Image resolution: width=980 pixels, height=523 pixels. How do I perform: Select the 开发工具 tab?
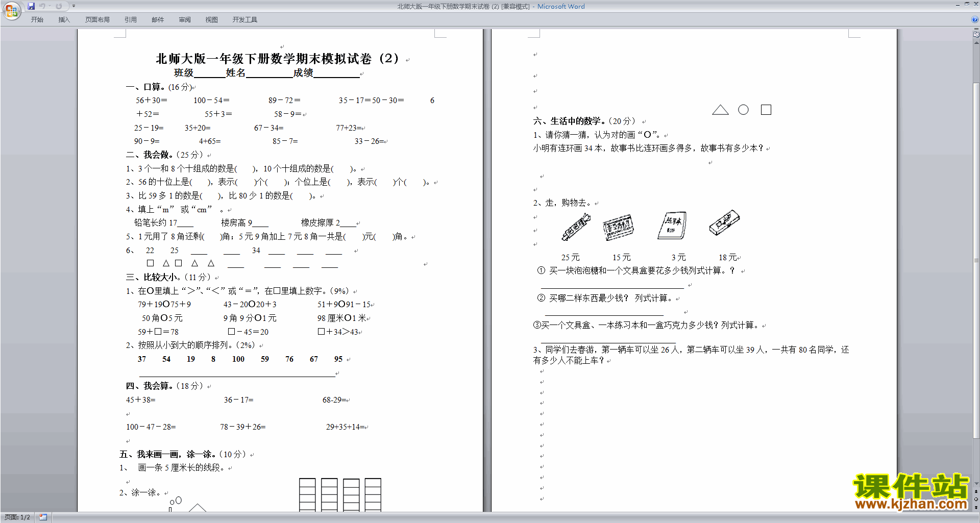[245, 20]
